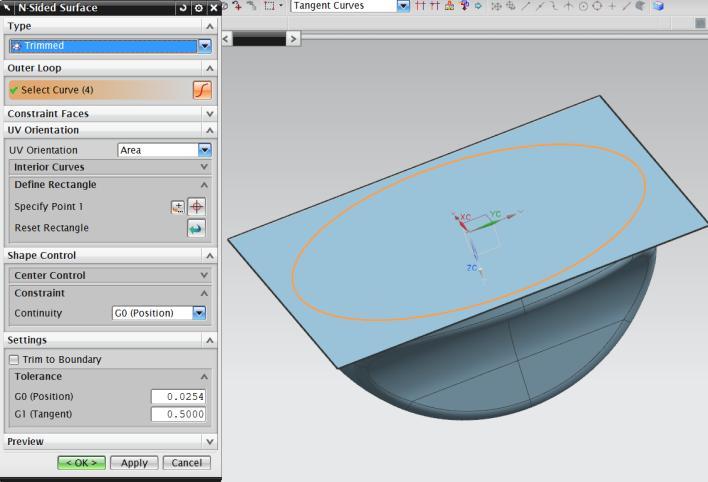The image size is (708, 482).
Task: Click the plus existing-point snap icon
Action: pyautogui.click(x=612, y=6)
